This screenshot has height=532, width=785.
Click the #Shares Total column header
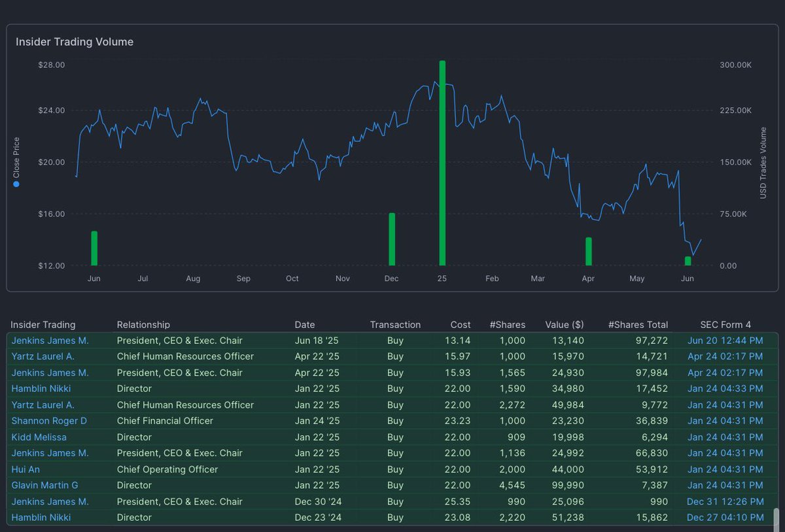(x=638, y=324)
